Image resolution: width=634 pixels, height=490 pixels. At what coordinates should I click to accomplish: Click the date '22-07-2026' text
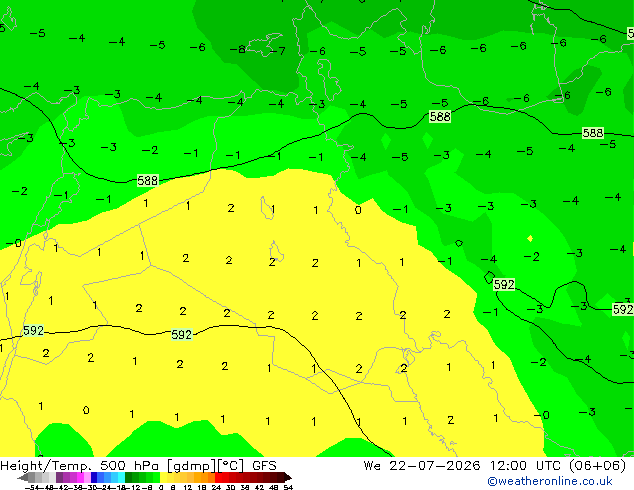435,466
